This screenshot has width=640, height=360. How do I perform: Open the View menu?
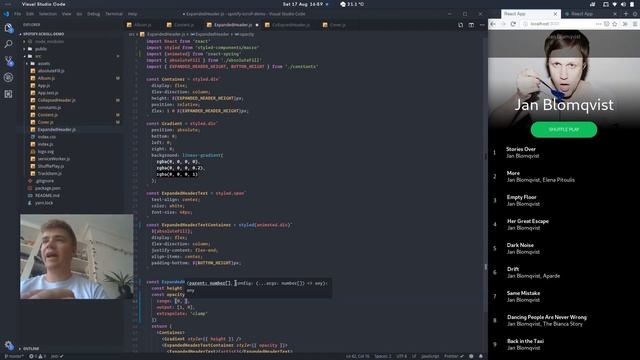[67, 14]
